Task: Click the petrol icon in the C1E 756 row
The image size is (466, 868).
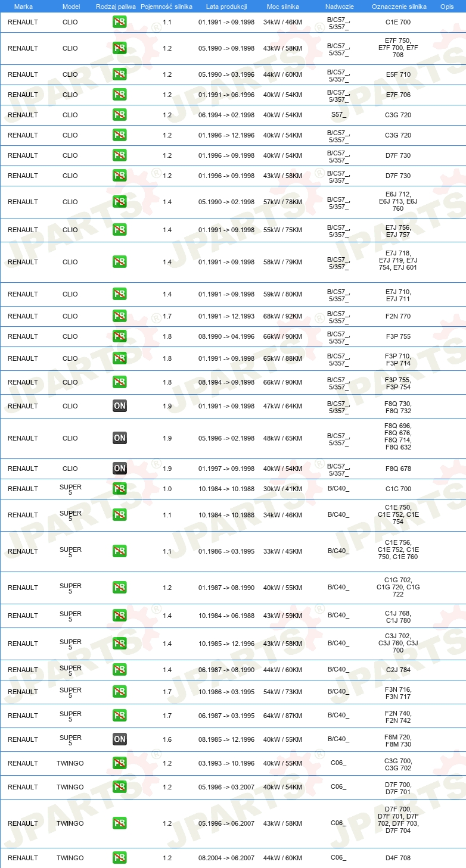Action: 120,551
